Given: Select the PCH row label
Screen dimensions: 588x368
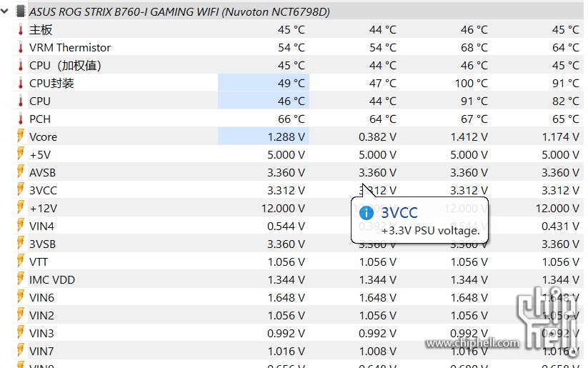Looking at the screenshot, I should [x=40, y=119].
